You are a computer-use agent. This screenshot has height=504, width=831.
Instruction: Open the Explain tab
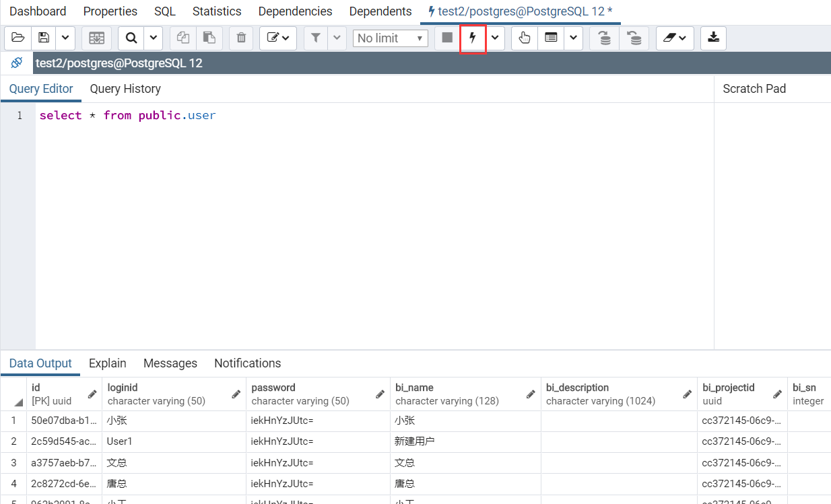tap(107, 363)
